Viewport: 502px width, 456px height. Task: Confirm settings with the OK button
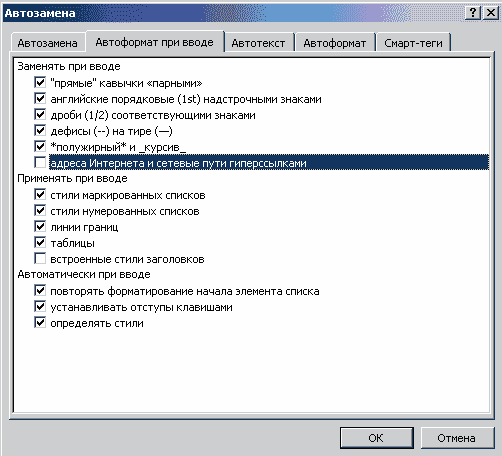376,438
